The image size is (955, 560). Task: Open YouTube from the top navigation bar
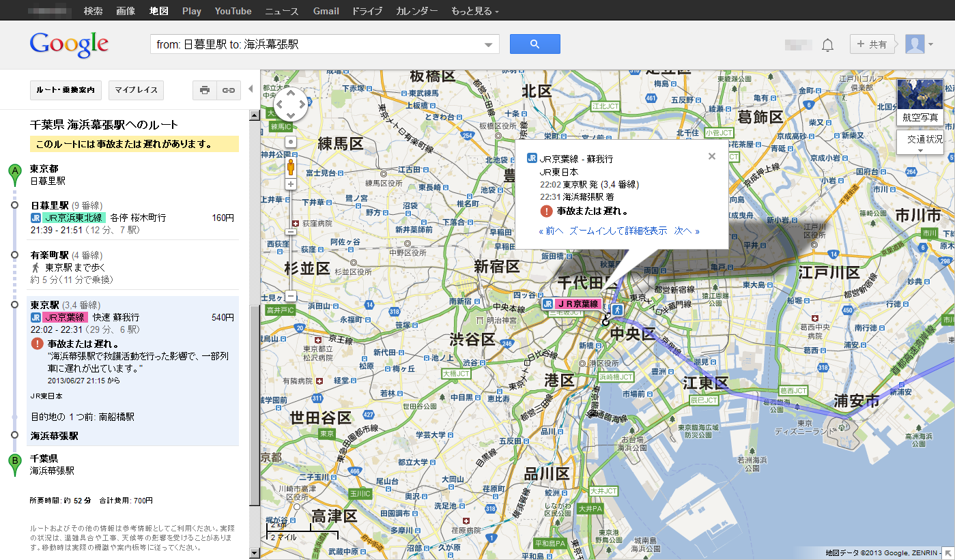click(233, 11)
